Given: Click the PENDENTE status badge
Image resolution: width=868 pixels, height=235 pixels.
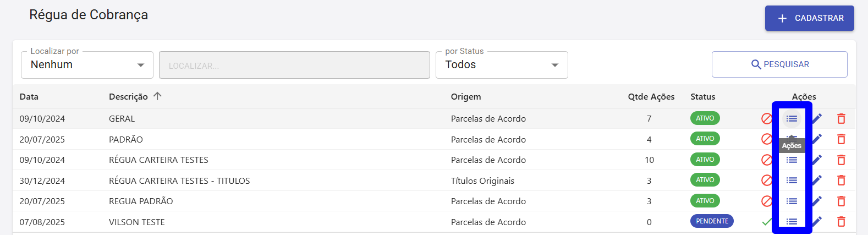Looking at the screenshot, I should [712, 221].
